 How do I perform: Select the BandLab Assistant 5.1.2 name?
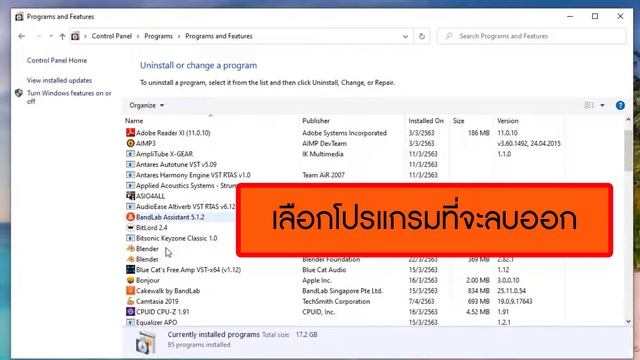[x=170, y=217]
